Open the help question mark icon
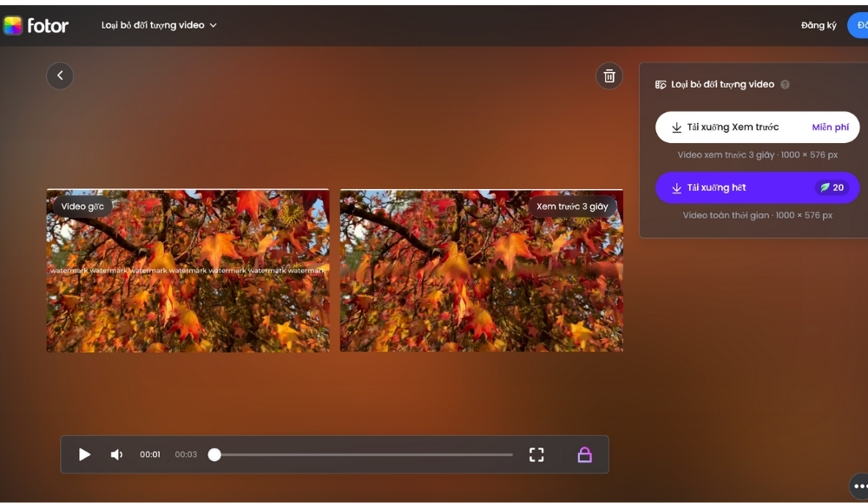The image size is (868, 503). [785, 85]
